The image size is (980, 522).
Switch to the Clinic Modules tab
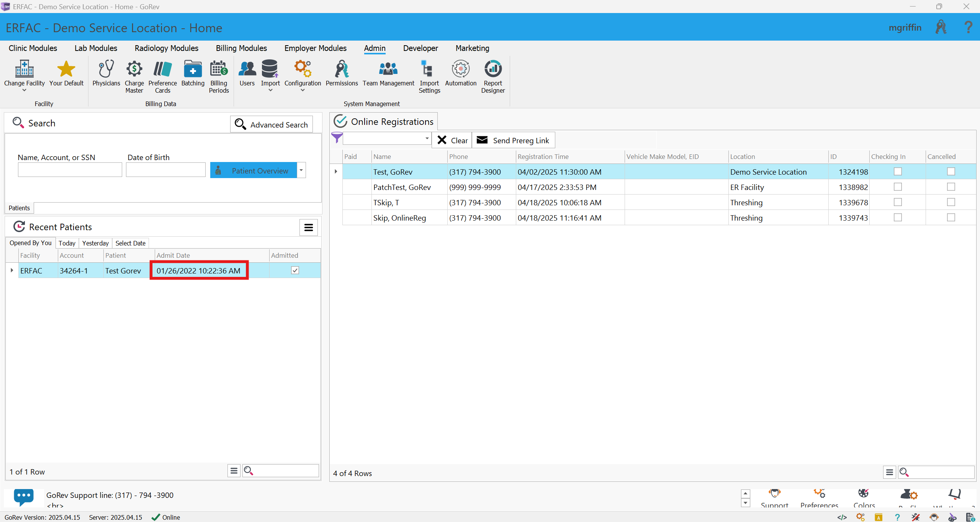pyautogui.click(x=33, y=48)
